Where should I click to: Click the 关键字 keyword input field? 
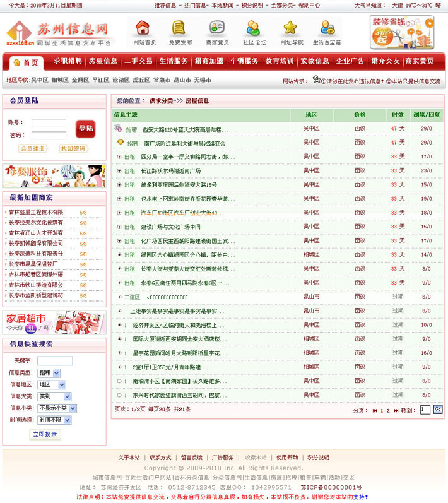click(x=55, y=361)
